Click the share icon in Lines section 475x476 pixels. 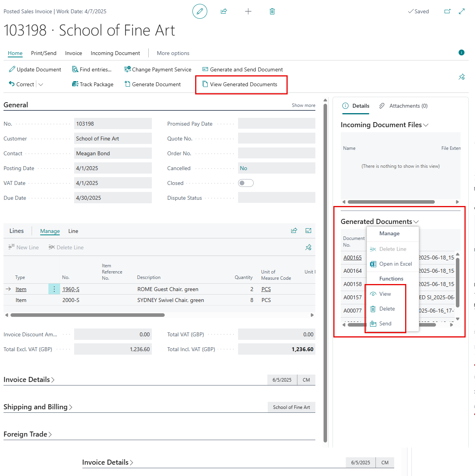[294, 231]
